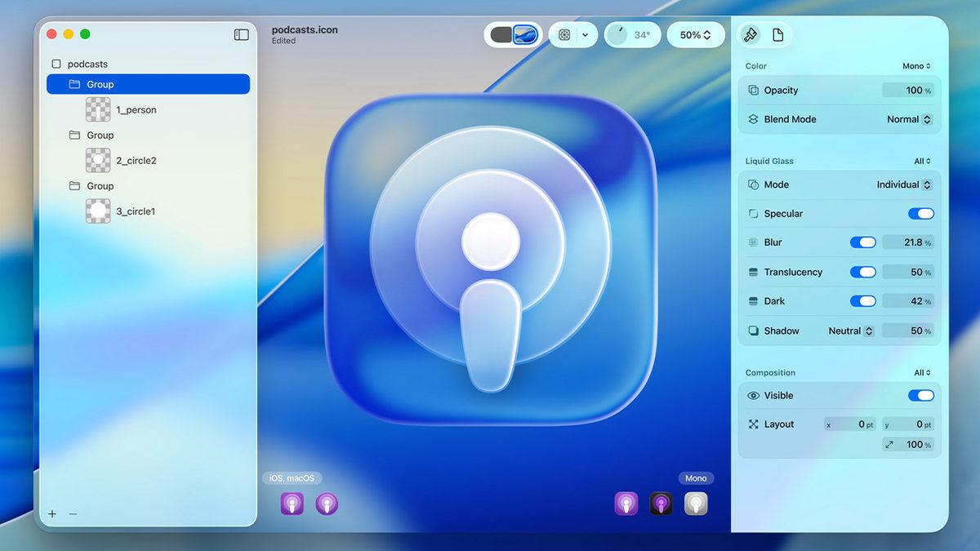The image size is (980, 551).
Task: Select the 2_circle2 layer
Action: [x=136, y=161]
